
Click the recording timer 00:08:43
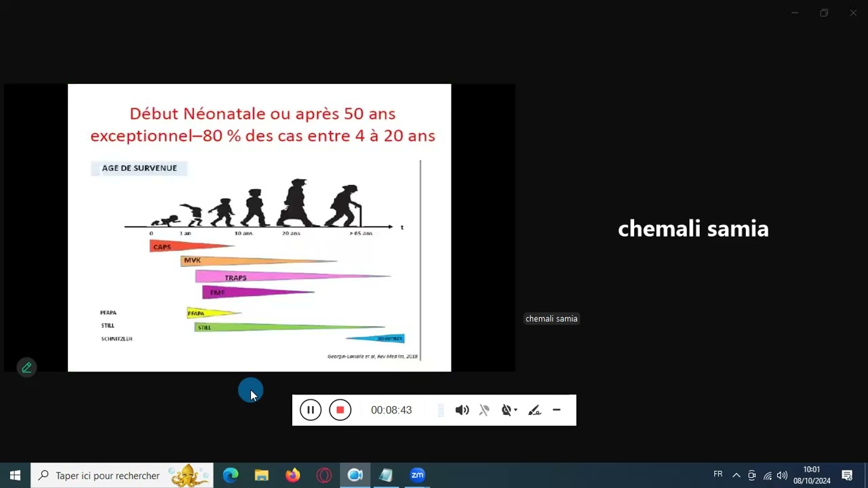[x=391, y=410]
